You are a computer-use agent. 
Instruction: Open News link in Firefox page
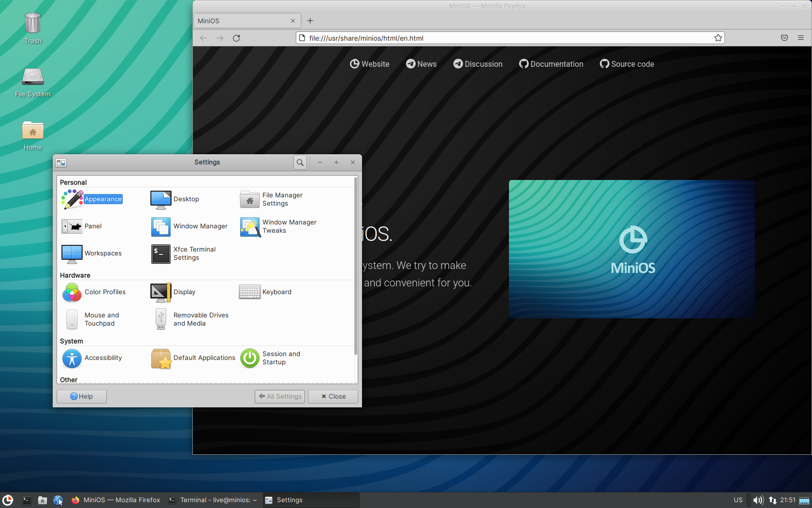421,64
